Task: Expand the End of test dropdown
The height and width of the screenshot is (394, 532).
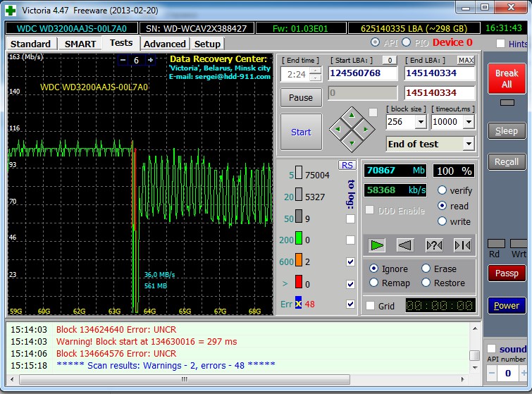Action: pyautogui.click(x=469, y=144)
